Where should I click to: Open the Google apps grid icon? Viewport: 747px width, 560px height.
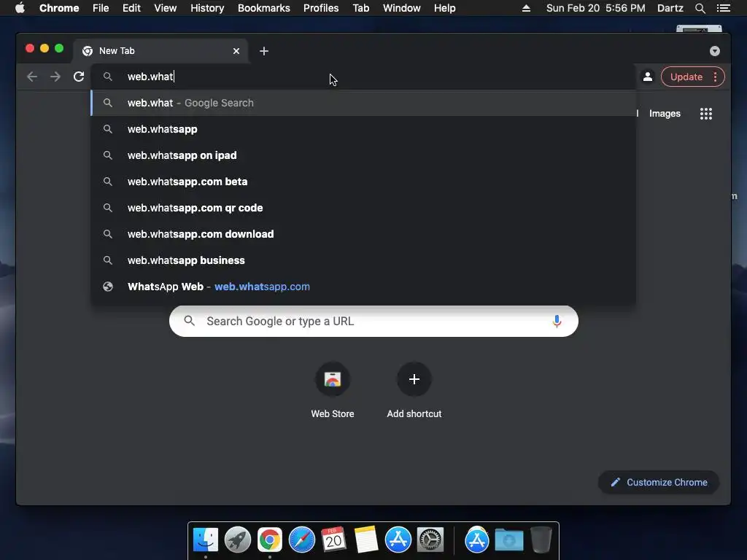click(706, 113)
